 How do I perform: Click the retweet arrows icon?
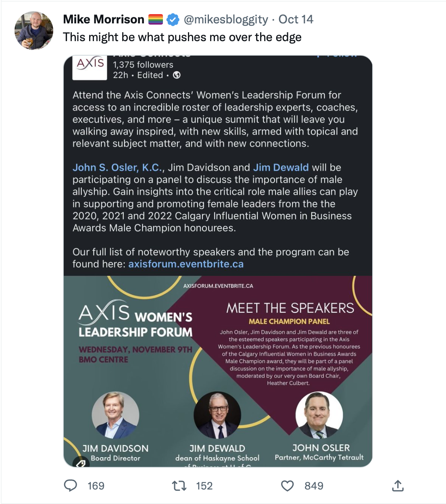click(179, 485)
